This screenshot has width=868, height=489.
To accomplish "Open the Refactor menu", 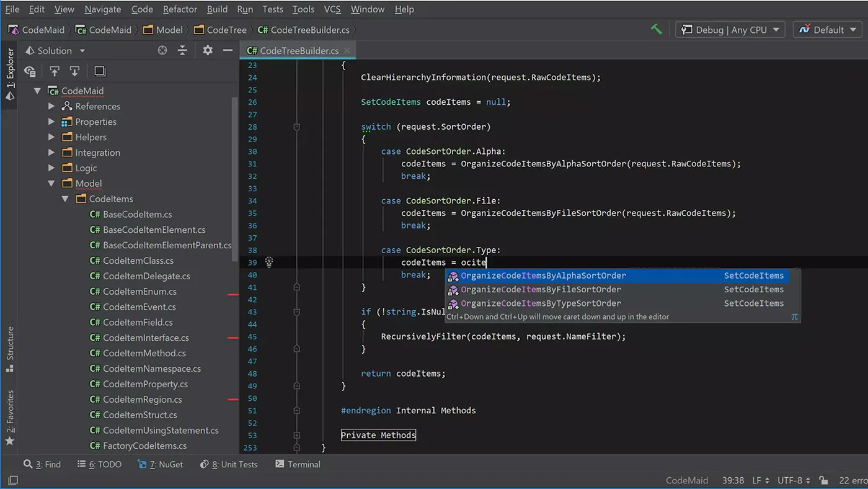I will click(180, 9).
